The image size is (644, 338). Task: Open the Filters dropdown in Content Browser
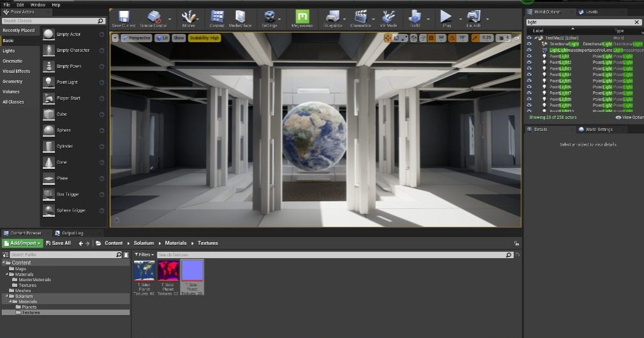144,255
